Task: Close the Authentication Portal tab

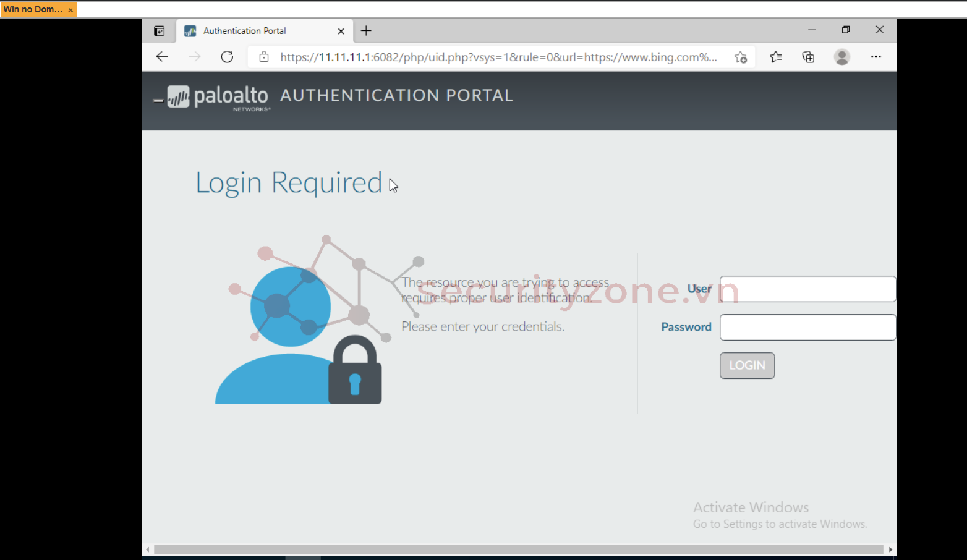Action: coord(341,31)
